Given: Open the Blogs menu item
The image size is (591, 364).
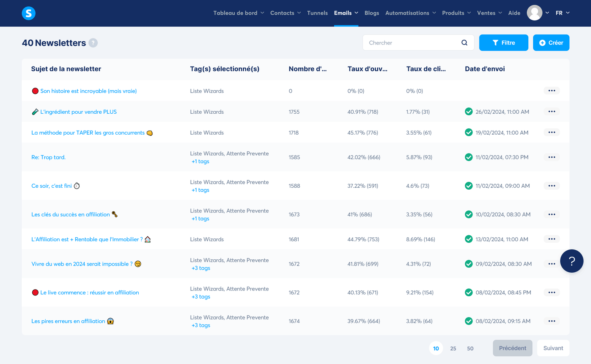Looking at the screenshot, I should (372, 13).
